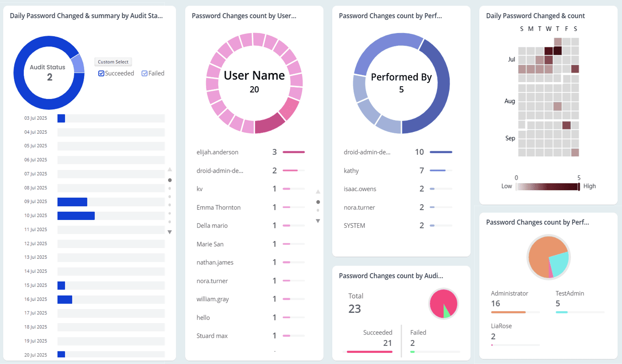Click the bar for 09 Jul 2025
Viewport: 622px width, 364px height.
click(72, 201)
